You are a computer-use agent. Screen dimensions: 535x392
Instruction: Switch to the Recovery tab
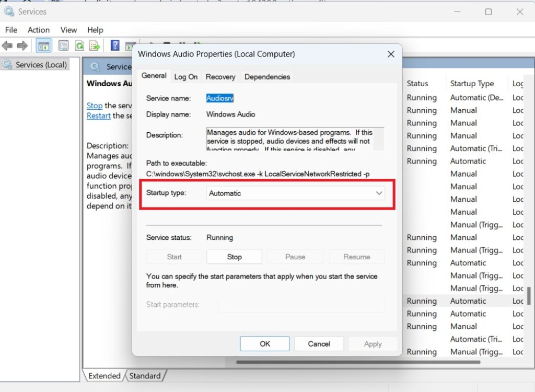(x=220, y=77)
